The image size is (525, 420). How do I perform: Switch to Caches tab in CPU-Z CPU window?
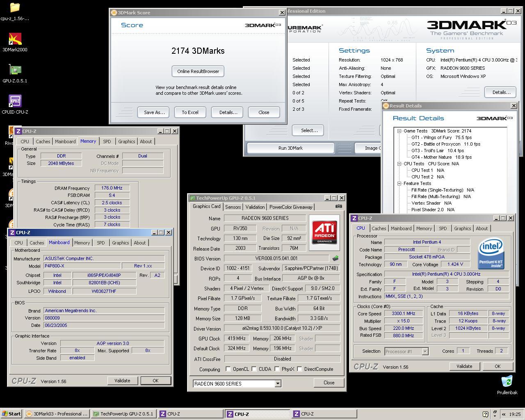(379, 228)
